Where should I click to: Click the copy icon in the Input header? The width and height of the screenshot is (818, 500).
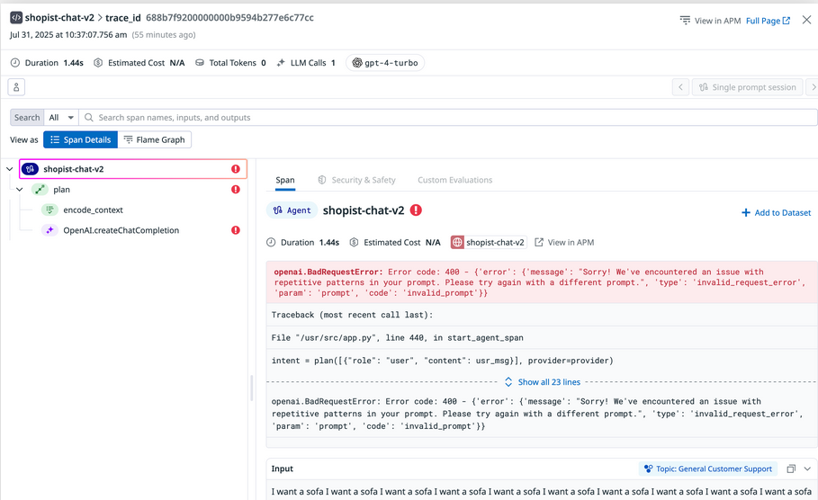[791, 469]
